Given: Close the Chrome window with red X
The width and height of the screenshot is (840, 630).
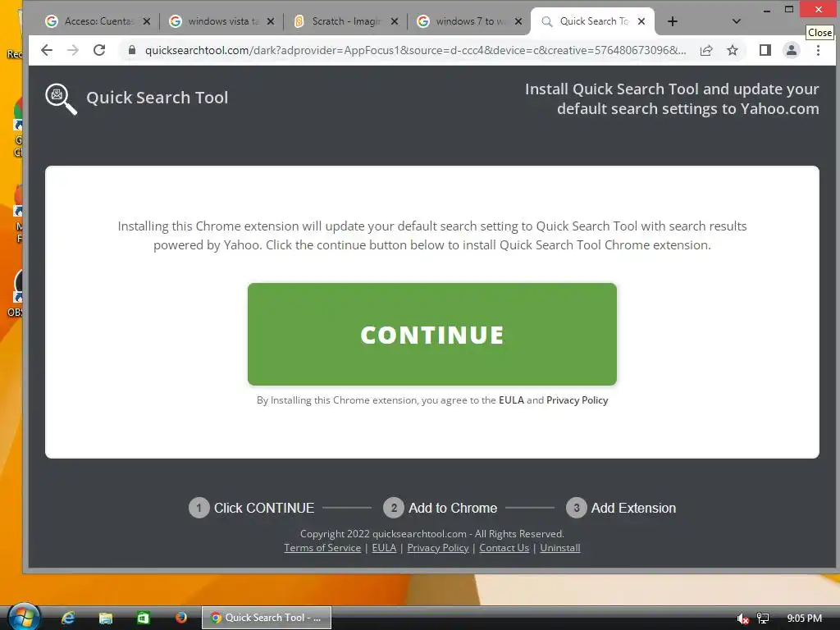Looking at the screenshot, I should tap(818, 9).
